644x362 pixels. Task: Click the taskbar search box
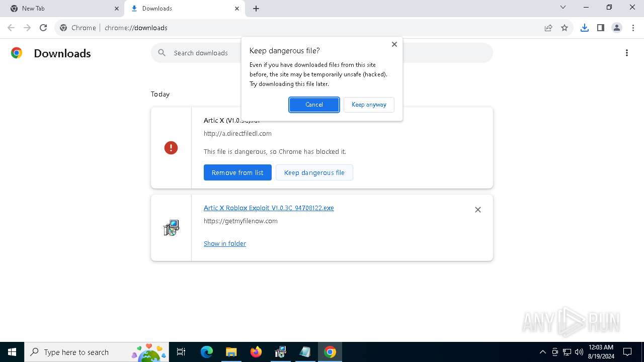point(97,352)
